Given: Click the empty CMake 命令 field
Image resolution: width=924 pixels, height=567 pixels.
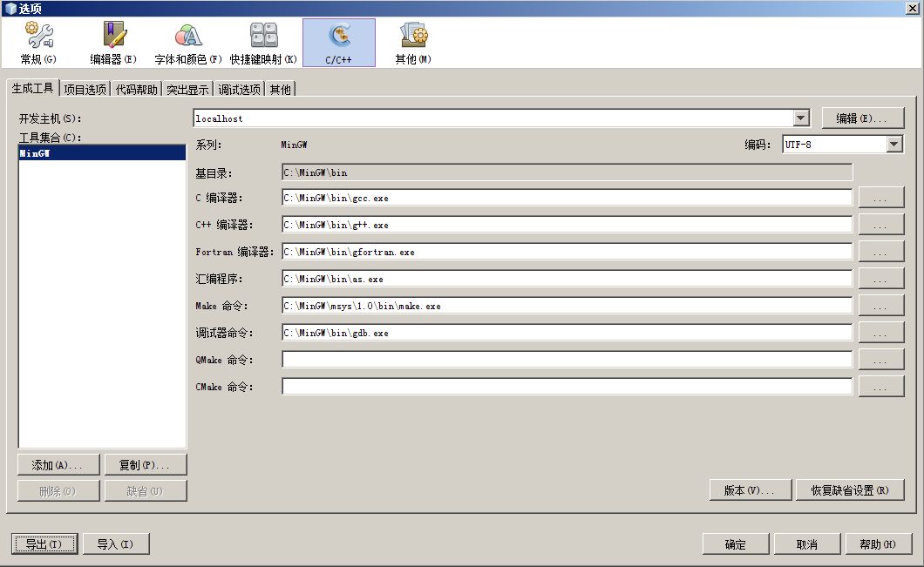Looking at the screenshot, I should click(x=567, y=387).
